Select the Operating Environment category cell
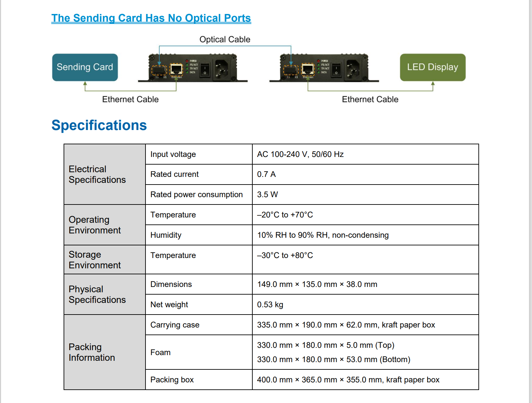Image resolution: width=532 pixels, height=403 pixels. point(105,225)
